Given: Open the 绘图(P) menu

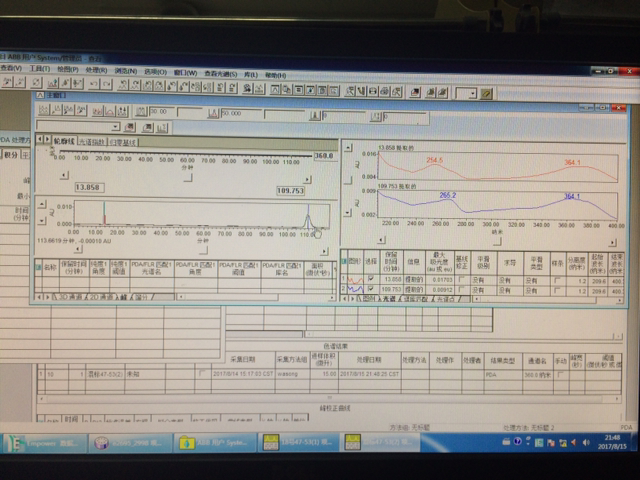Looking at the screenshot, I should click(x=67, y=69).
